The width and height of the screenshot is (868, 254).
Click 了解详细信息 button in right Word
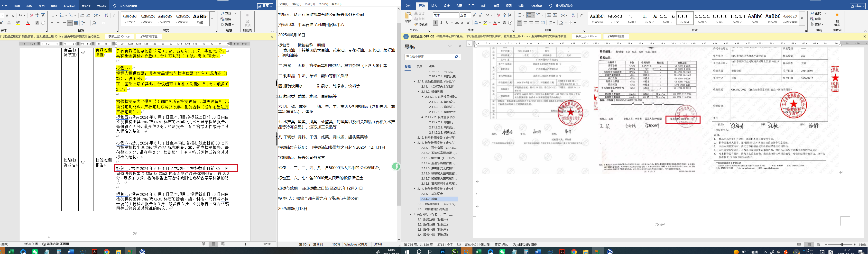[x=616, y=36]
